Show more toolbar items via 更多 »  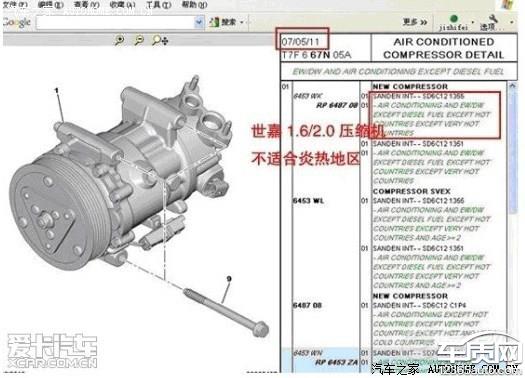click(415, 22)
